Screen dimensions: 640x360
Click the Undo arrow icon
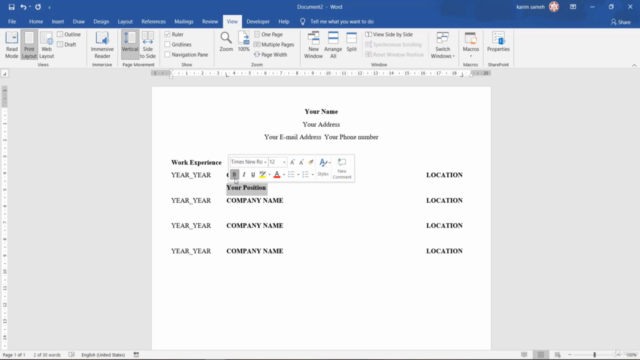[x=23, y=7]
